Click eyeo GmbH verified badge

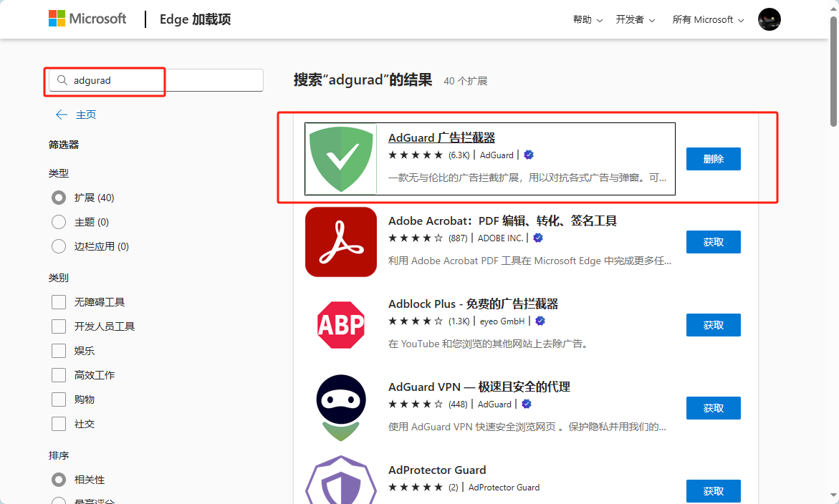point(540,321)
